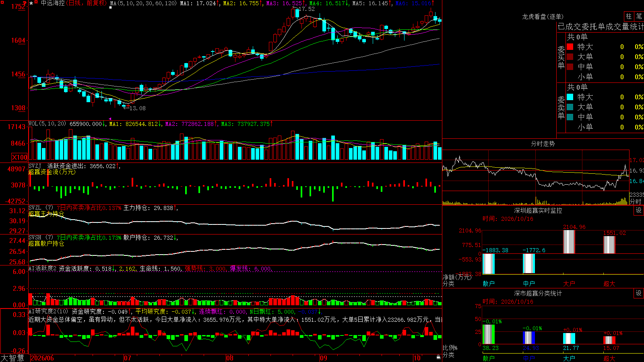This screenshot has height=362, width=644.
Task: Click the teal 中单 sell order swatch
Action: (570, 117)
